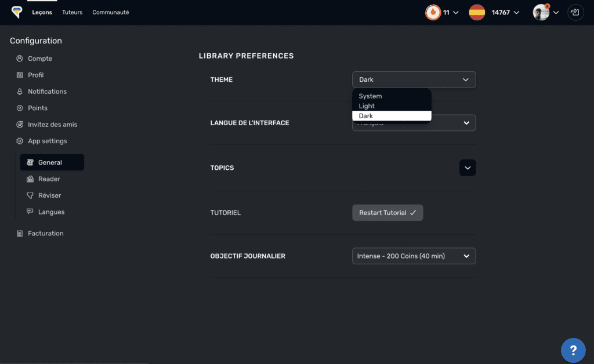Click the LingQ logo icon

17,12
